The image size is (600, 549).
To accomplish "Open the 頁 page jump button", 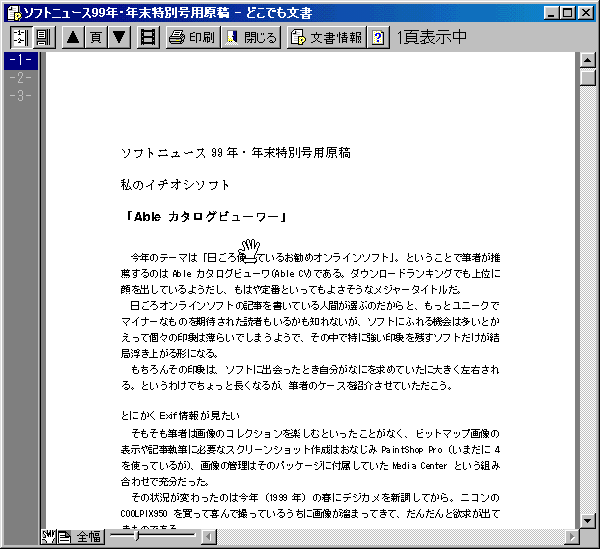I will [96, 37].
